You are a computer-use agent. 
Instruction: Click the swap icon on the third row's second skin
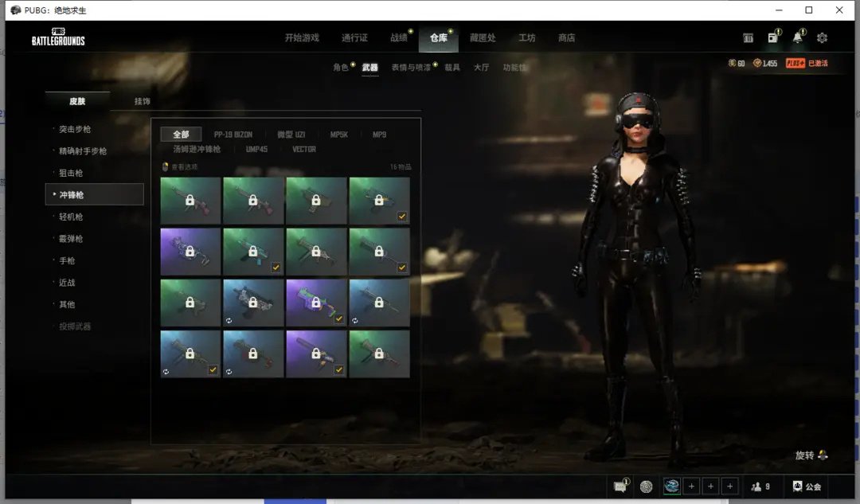(229, 321)
